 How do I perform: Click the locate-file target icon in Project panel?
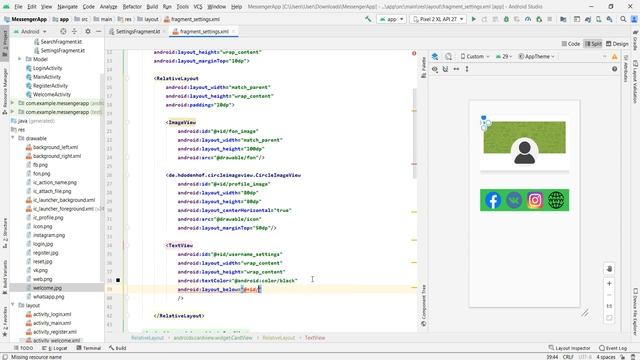click(x=63, y=31)
